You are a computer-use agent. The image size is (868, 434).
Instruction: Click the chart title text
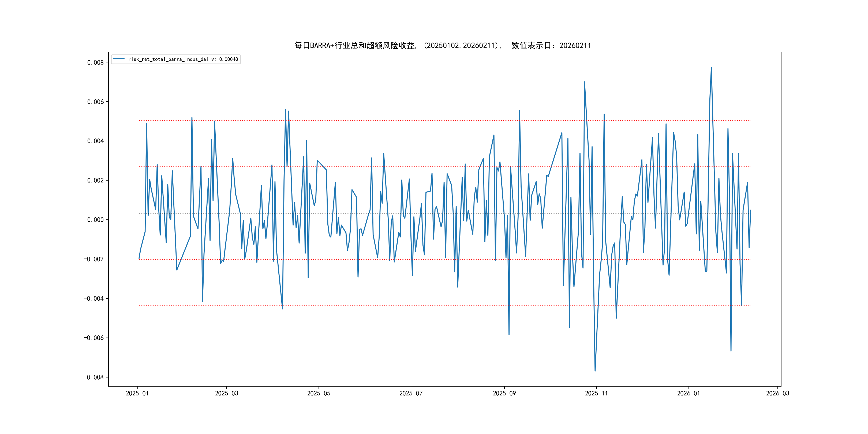point(442,46)
